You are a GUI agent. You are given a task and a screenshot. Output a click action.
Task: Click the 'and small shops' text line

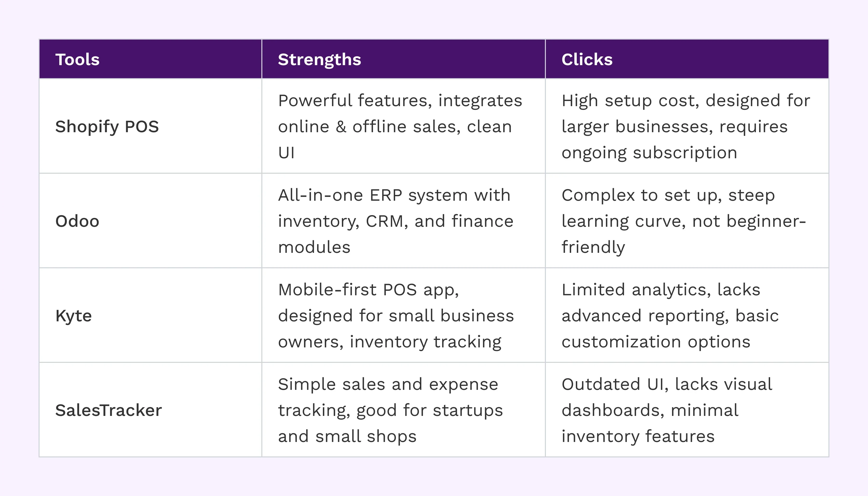[x=347, y=436]
